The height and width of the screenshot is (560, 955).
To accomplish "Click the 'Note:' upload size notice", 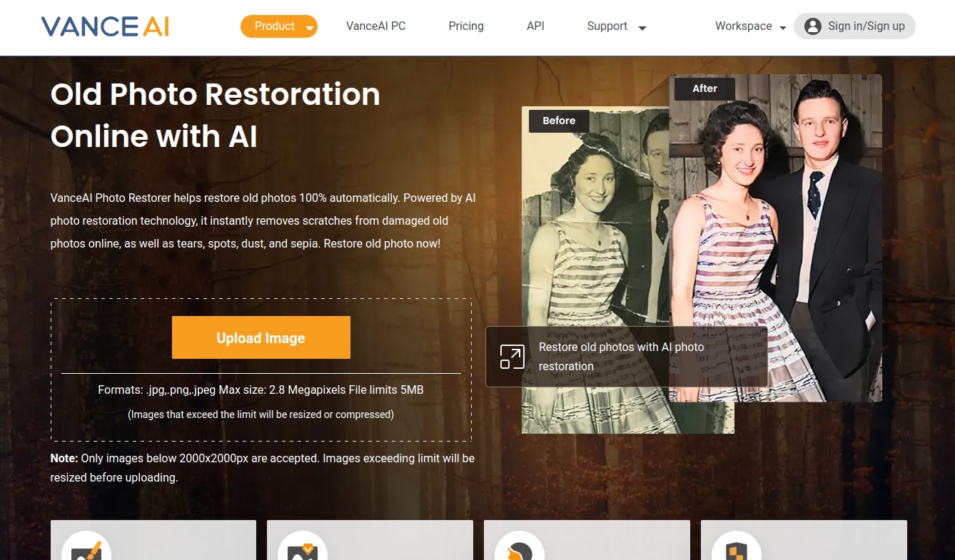I will click(x=263, y=468).
